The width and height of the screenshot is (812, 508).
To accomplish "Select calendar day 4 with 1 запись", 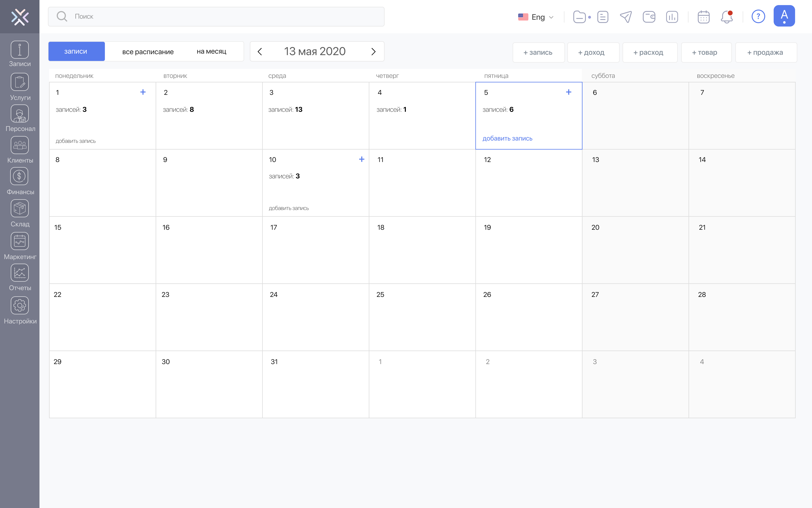I will click(x=422, y=116).
